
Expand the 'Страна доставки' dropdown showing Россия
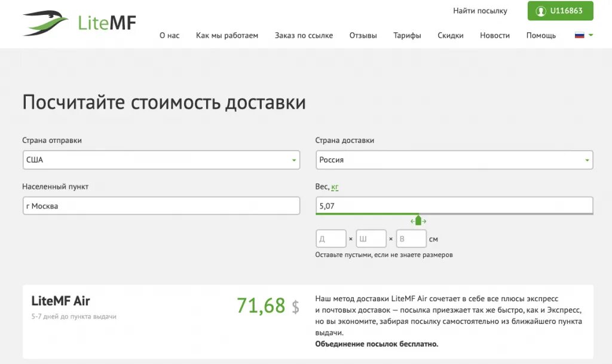(x=454, y=160)
